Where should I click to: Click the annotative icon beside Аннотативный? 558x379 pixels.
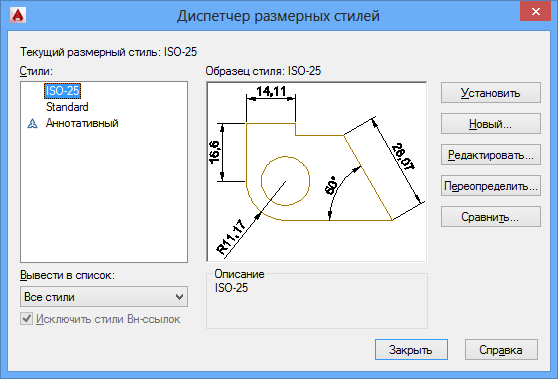[x=32, y=123]
